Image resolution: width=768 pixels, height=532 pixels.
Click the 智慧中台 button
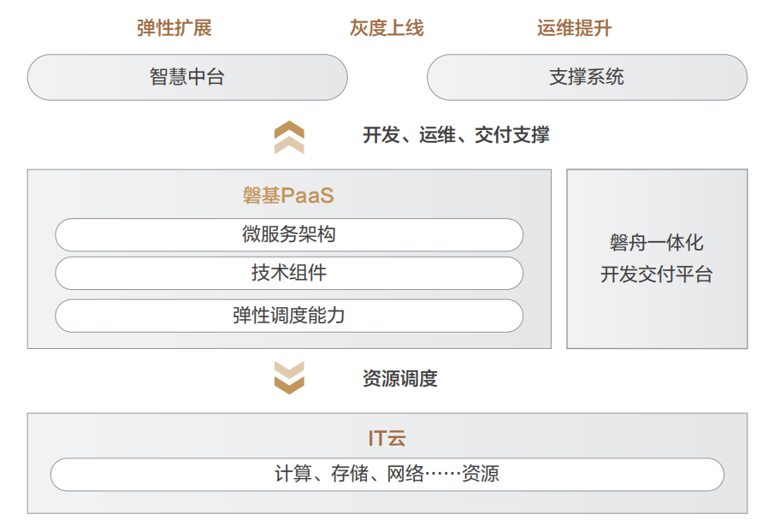188,77
